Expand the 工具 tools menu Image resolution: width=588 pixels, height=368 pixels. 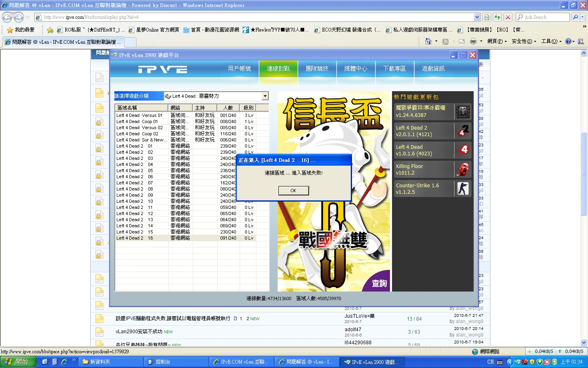click(551, 41)
